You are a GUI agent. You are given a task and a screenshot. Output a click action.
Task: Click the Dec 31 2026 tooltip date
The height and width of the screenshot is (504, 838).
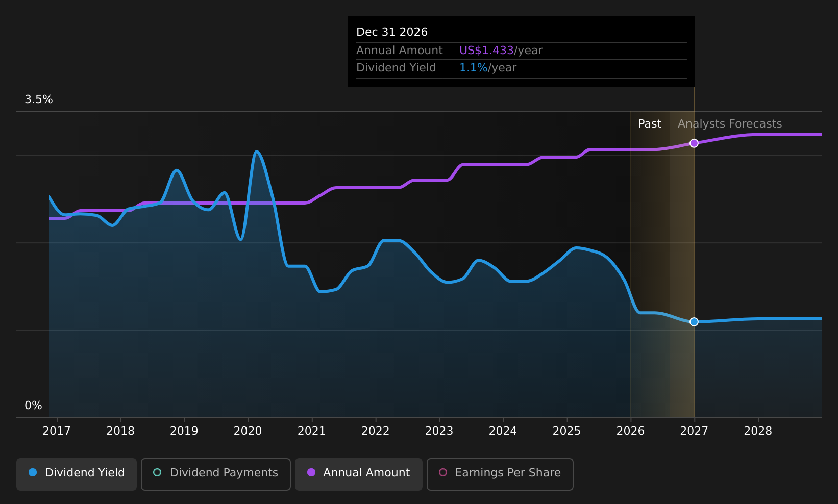[392, 32]
